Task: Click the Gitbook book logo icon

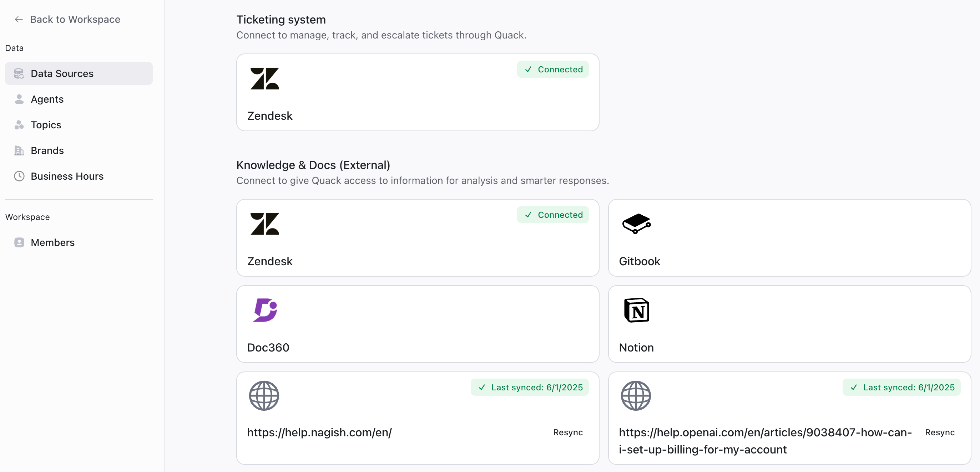Action: [636, 224]
